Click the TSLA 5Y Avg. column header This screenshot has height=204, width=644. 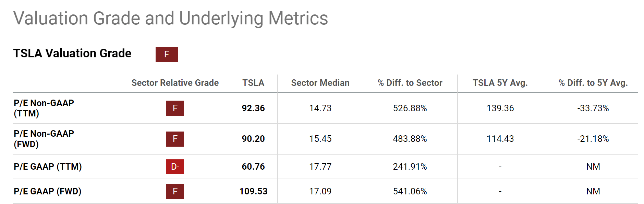coord(500,83)
